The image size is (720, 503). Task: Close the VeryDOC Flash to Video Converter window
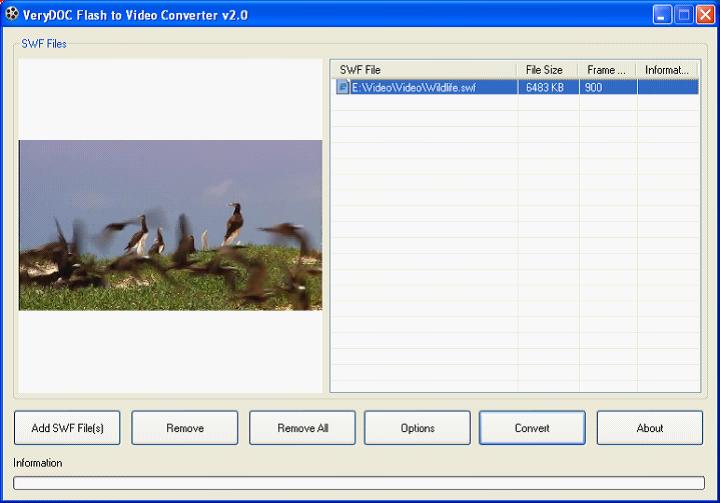pyautogui.click(x=705, y=15)
